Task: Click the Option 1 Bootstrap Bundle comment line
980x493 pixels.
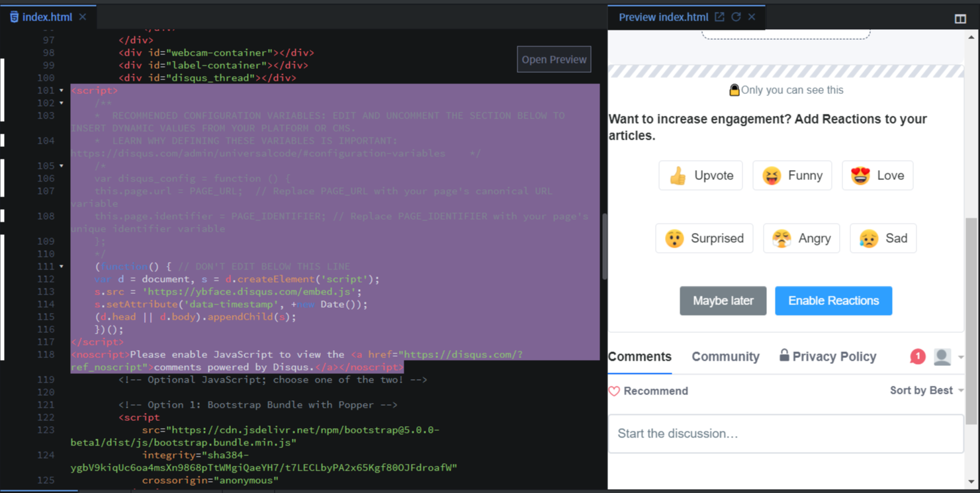Action: click(258, 405)
